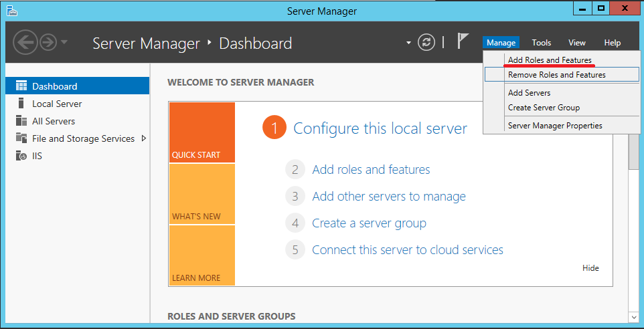Open the notifications flag icon
The width and height of the screenshot is (644, 329).
[x=463, y=41]
